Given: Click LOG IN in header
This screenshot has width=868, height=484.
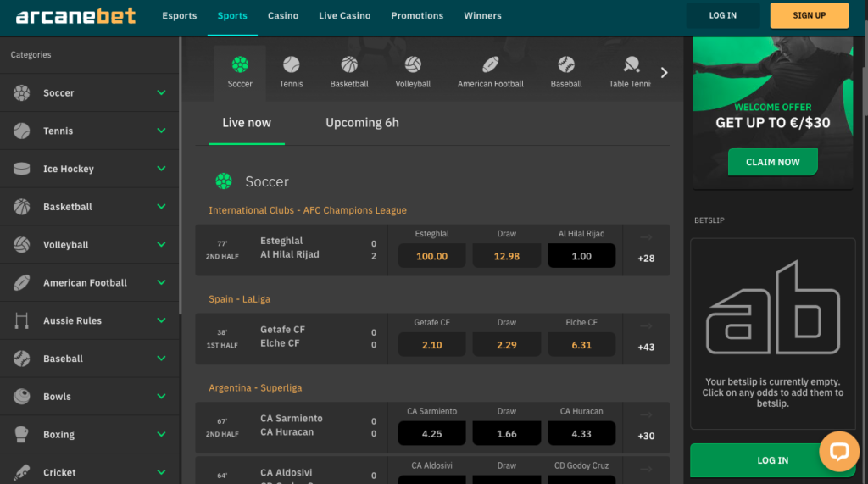Looking at the screenshot, I should click(723, 15).
